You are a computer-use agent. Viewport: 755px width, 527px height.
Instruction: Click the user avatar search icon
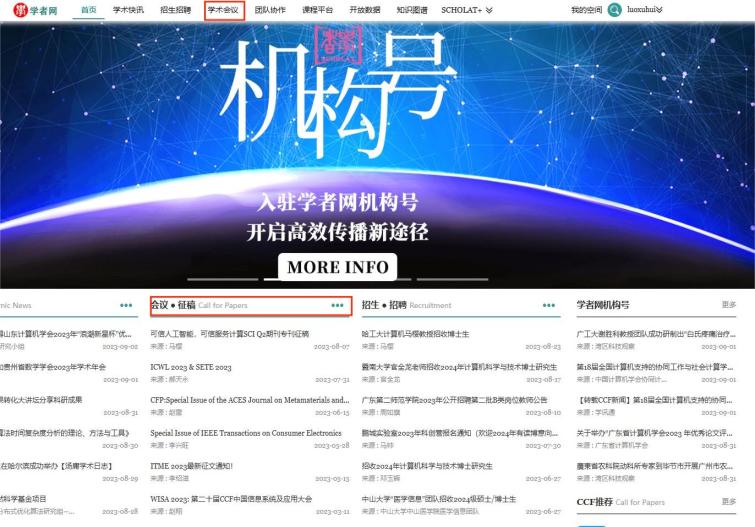click(614, 10)
